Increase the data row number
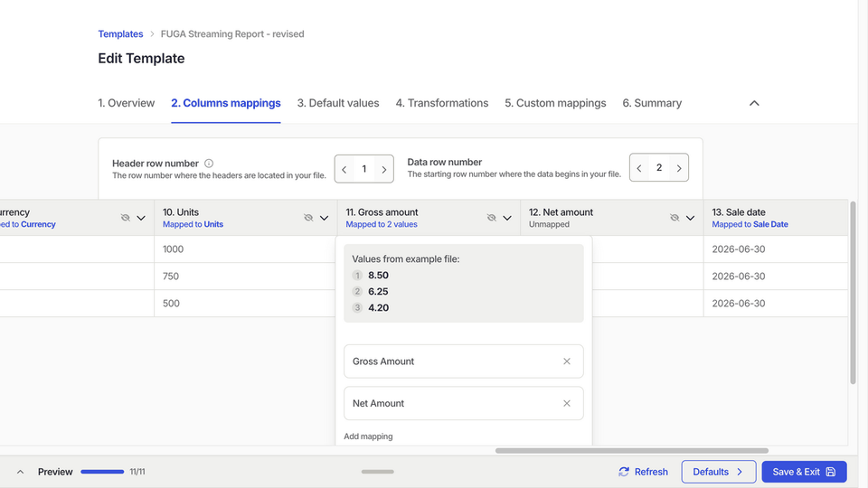This screenshot has height=488, width=868. (x=679, y=168)
